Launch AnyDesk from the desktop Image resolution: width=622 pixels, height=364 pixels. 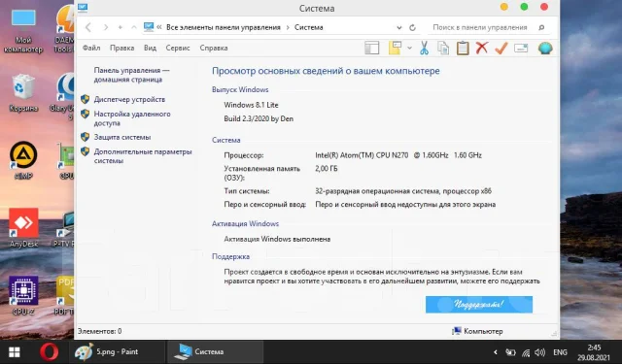tap(23, 228)
